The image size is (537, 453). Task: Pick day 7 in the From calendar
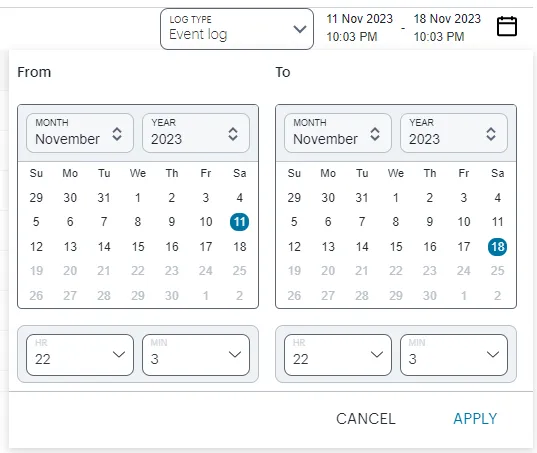(104, 222)
